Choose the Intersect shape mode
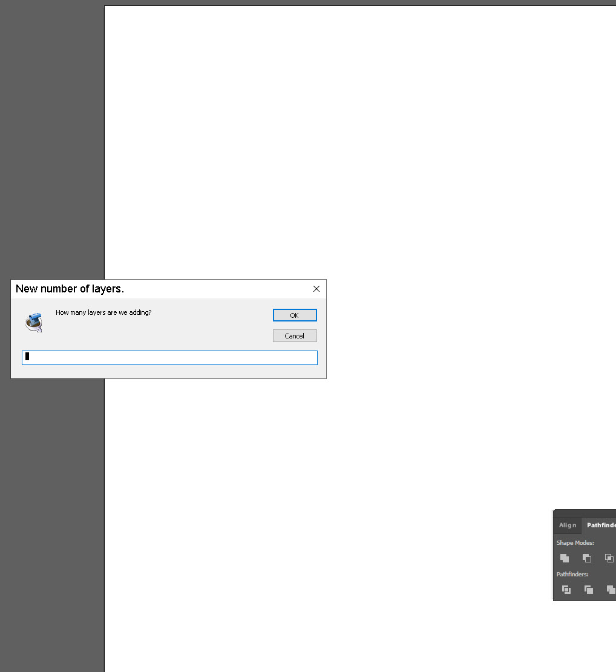 tap(609, 558)
